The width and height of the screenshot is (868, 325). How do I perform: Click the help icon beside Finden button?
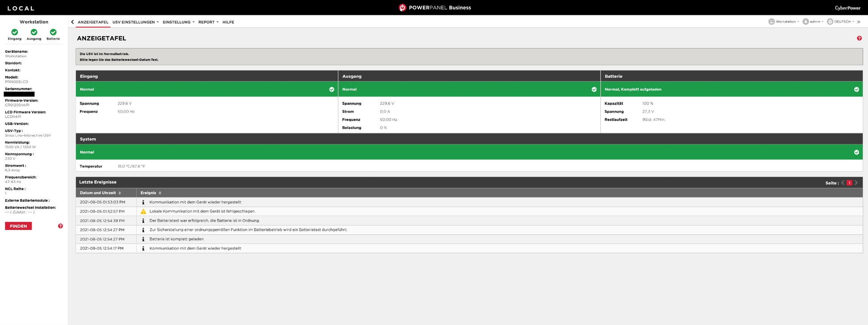pos(60,226)
